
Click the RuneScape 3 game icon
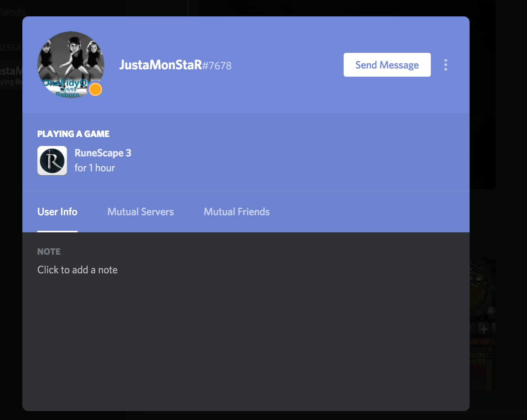52,160
